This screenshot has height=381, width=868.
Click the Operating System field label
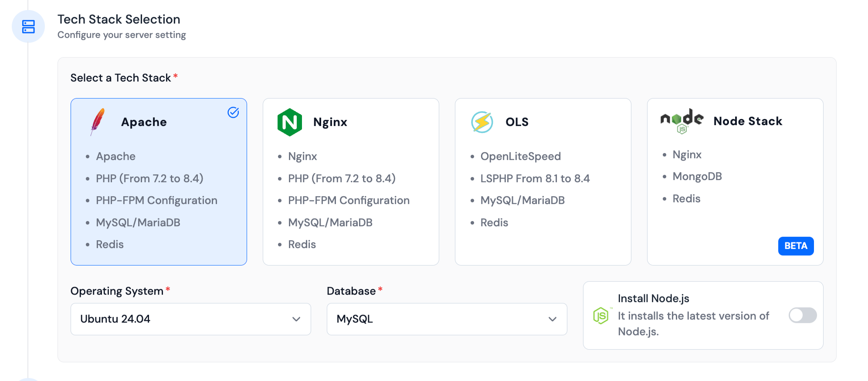click(117, 291)
